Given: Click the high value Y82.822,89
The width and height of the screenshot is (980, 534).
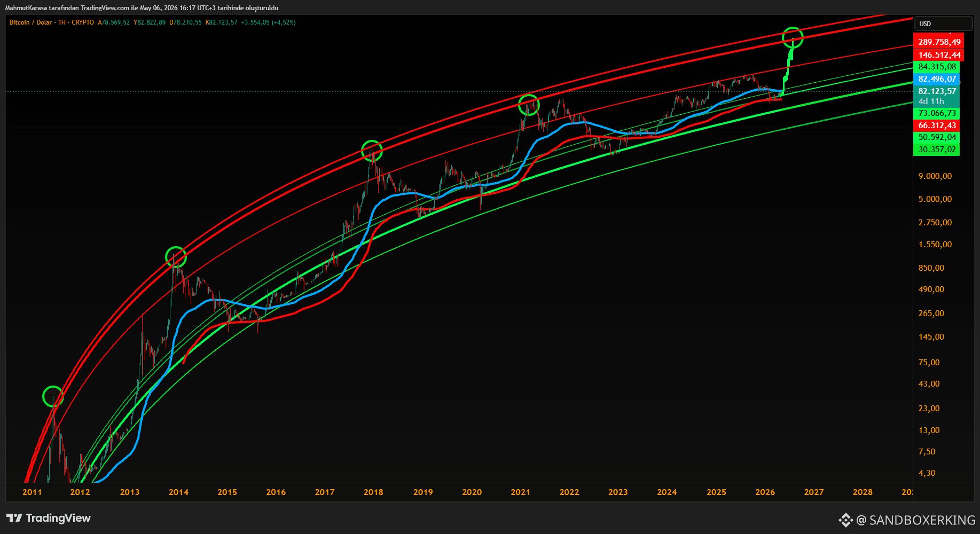Looking at the screenshot, I should tap(150, 22).
